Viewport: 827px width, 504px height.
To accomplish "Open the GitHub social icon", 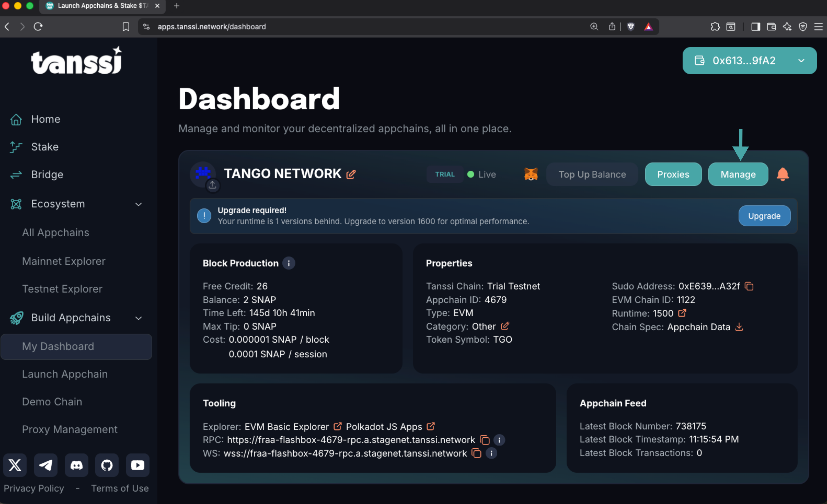I will tap(107, 465).
